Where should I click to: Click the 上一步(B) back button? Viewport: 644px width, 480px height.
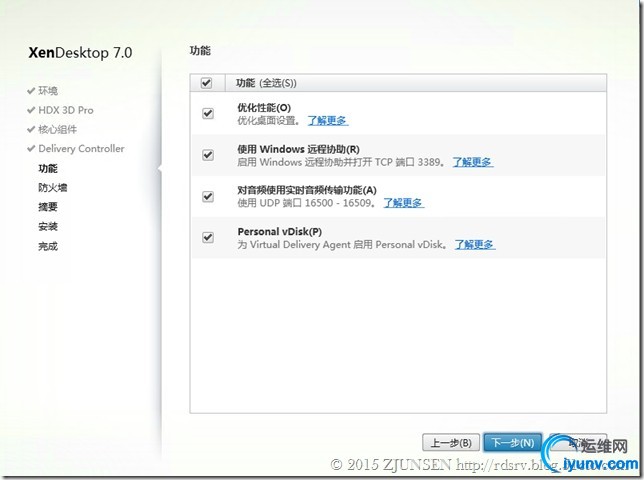pos(451,443)
